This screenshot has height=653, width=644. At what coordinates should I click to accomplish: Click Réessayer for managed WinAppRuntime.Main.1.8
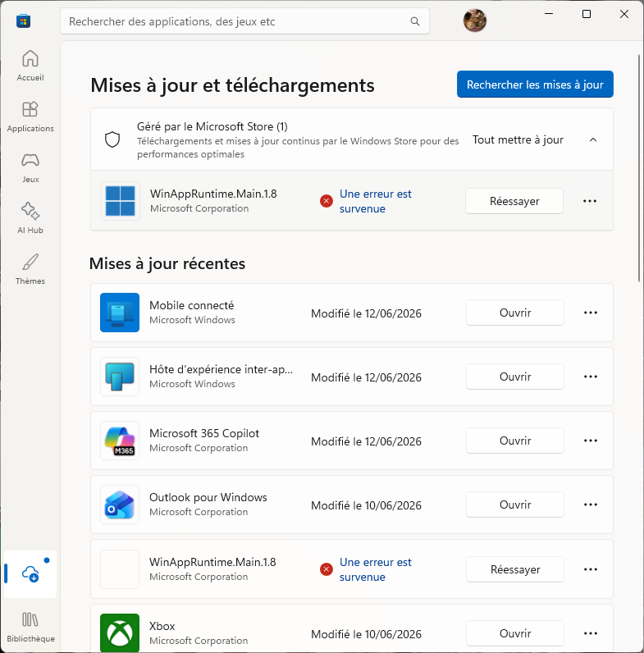(514, 201)
